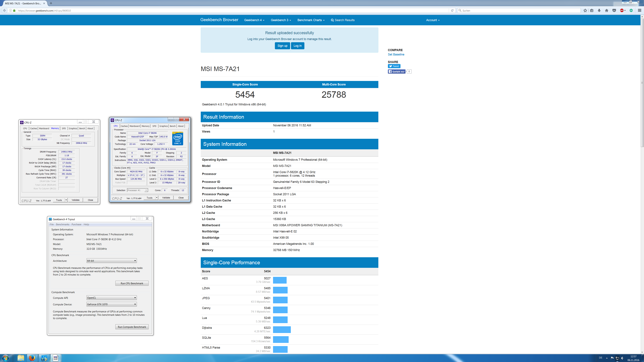
Task: Click the Suchen search field
Action: pos(519,11)
